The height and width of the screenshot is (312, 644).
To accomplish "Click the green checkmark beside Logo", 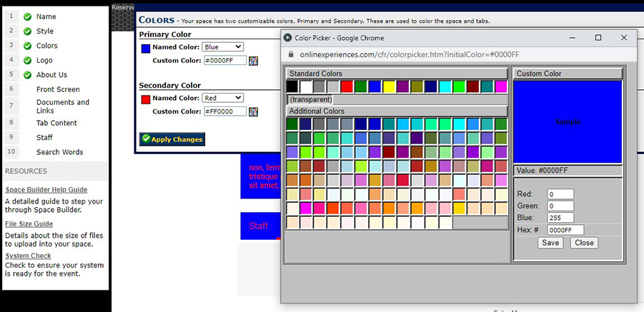I will pyautogui.click(x=27, y=61).
